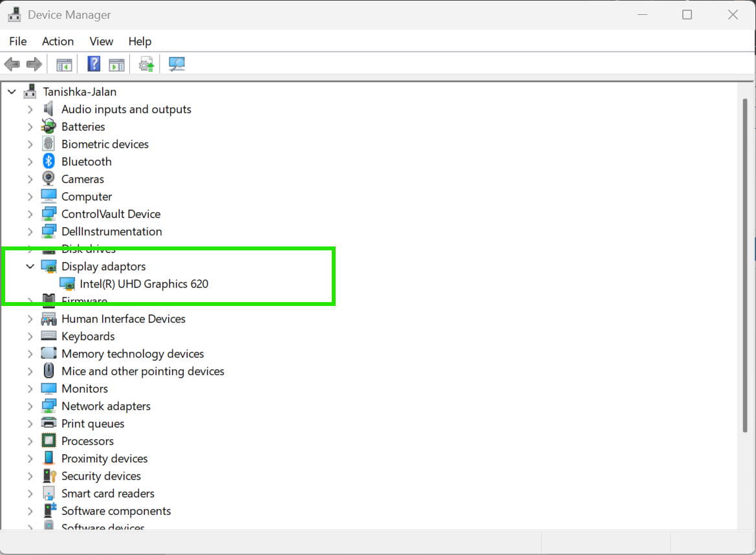Click the DellInstrumentation icon
The width and height of the screenshot is (756, 555).
pos(49,231)
